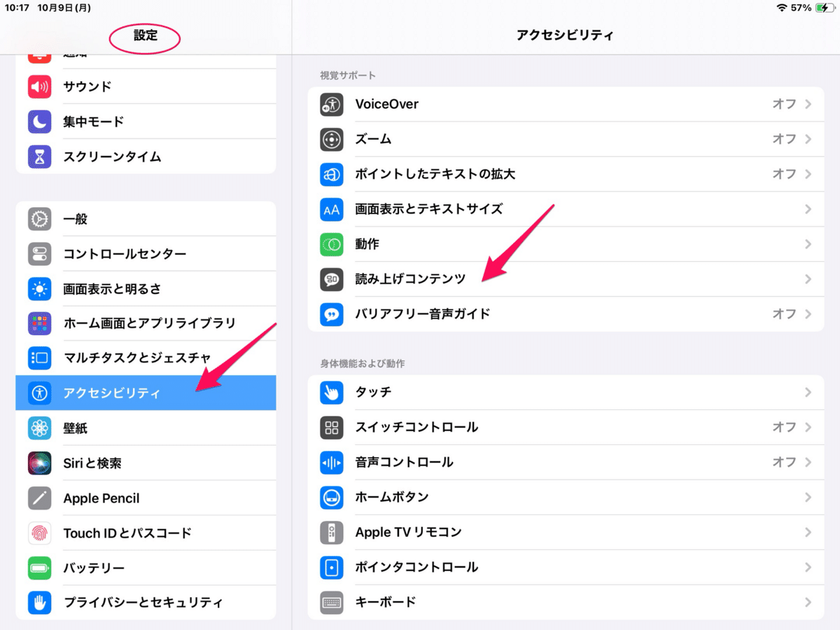Tap the 読み上げコンテンツ speech icon
The height and width of the screenshot is (630, 840).
point(332,279)
